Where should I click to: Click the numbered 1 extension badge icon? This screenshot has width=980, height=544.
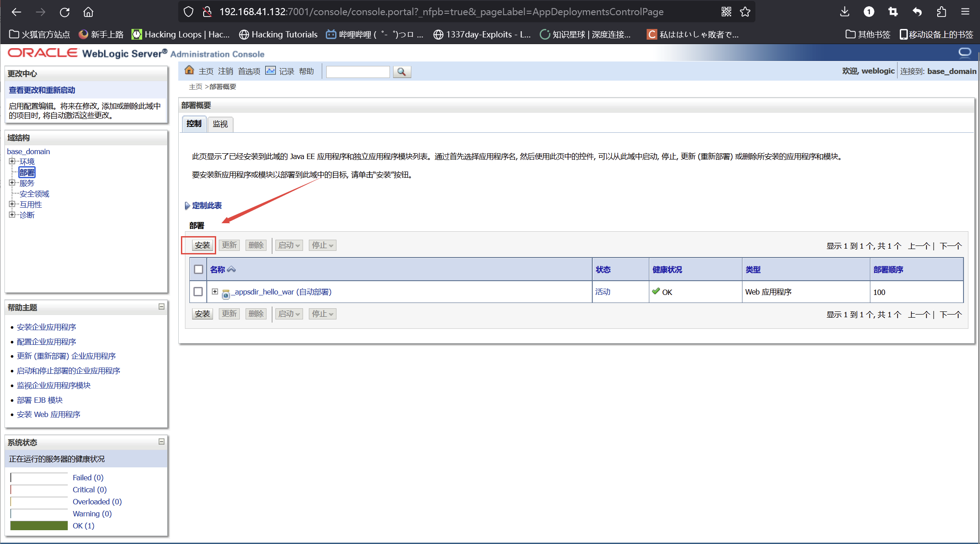869,12
